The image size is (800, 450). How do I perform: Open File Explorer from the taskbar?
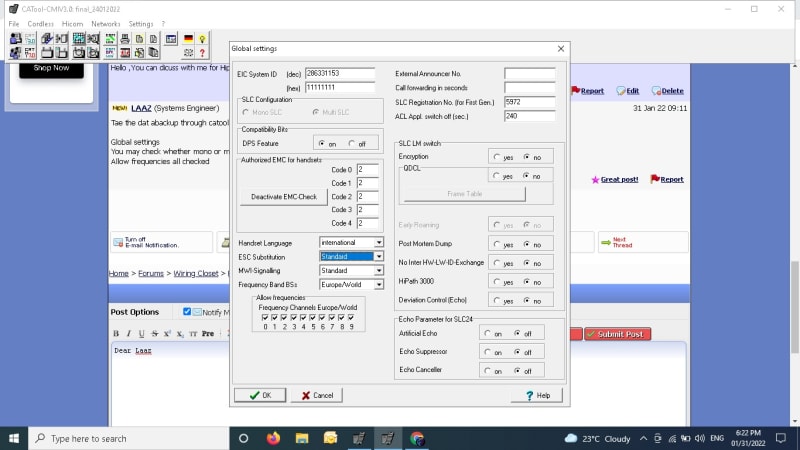coord(302,438)
